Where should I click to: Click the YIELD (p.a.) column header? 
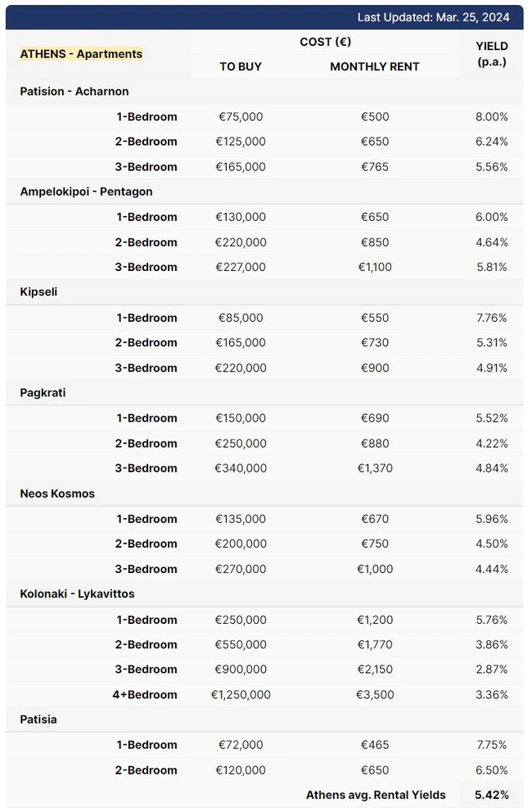point(491,54)
